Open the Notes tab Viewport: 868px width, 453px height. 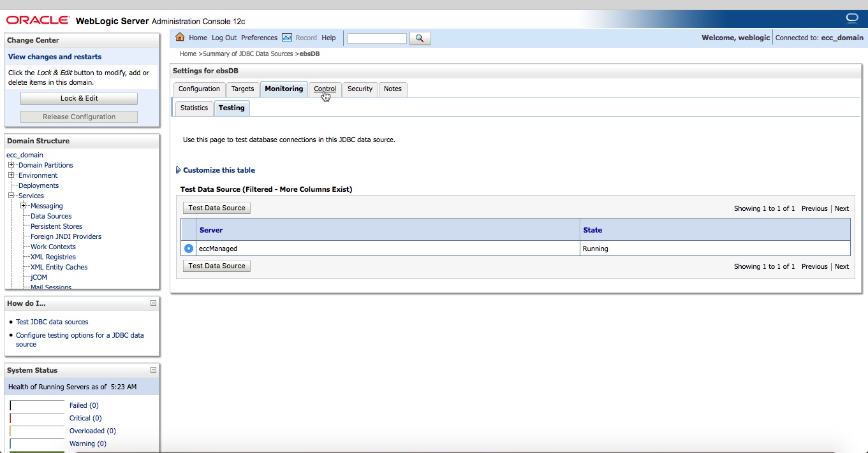tap(393, 89)
